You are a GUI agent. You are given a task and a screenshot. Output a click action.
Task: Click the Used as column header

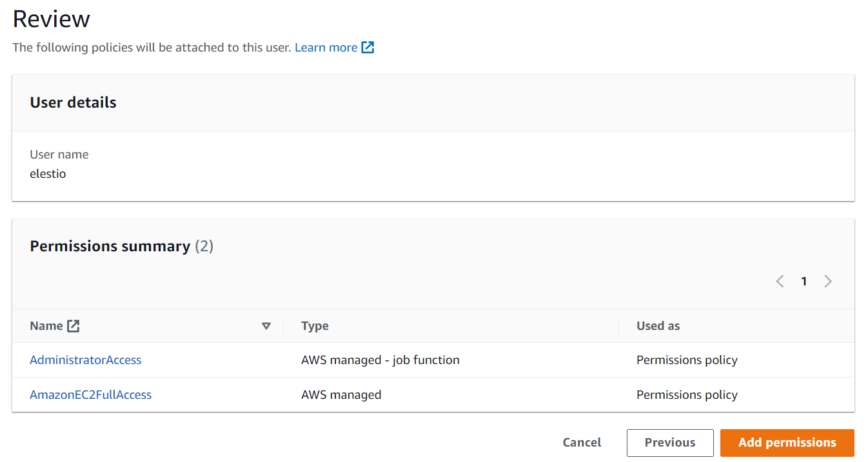(658, 326)
